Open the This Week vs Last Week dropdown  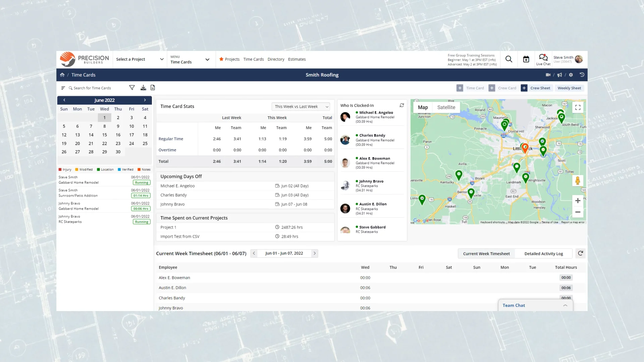pos(301,107)
